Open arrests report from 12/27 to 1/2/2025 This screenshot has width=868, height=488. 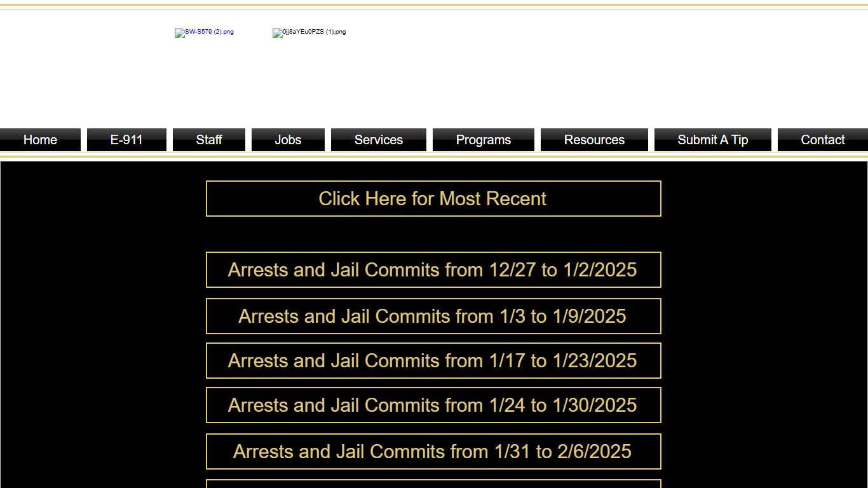(433, 269)
